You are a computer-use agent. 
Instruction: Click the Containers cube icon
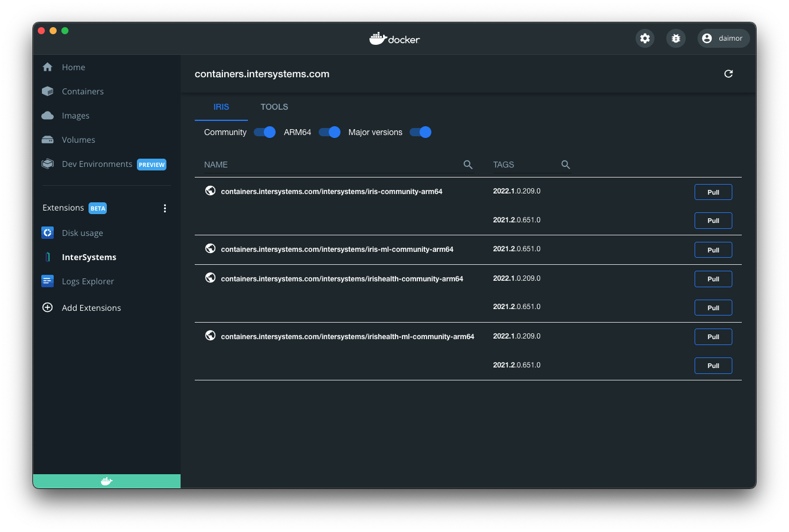click(48, 91)
